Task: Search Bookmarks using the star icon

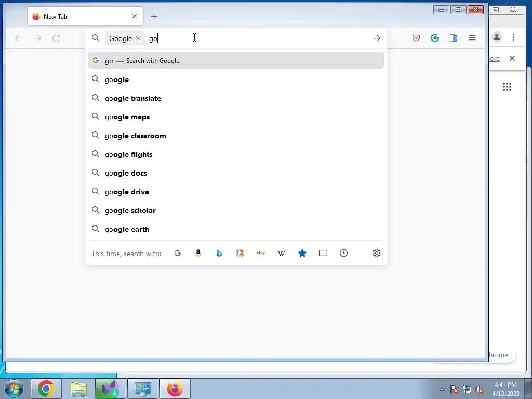Action: point(302,253)
